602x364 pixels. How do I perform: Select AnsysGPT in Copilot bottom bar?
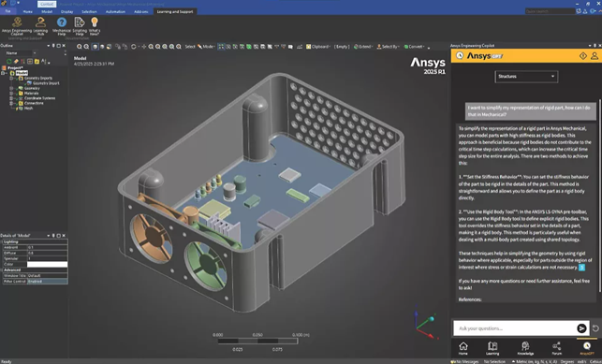(x=587, y=348)
